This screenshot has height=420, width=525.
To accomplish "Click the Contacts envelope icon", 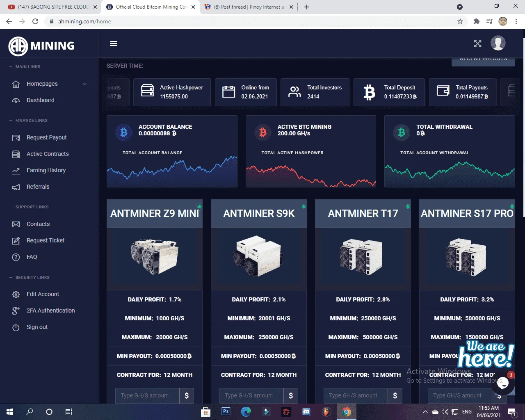I will [16, 224].
